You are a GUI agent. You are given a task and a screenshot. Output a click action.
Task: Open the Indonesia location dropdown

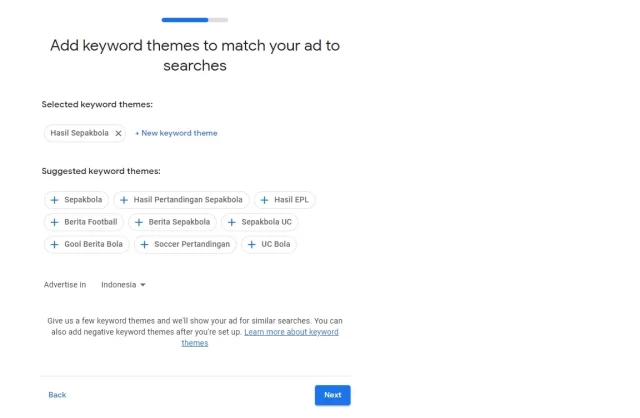122,285
